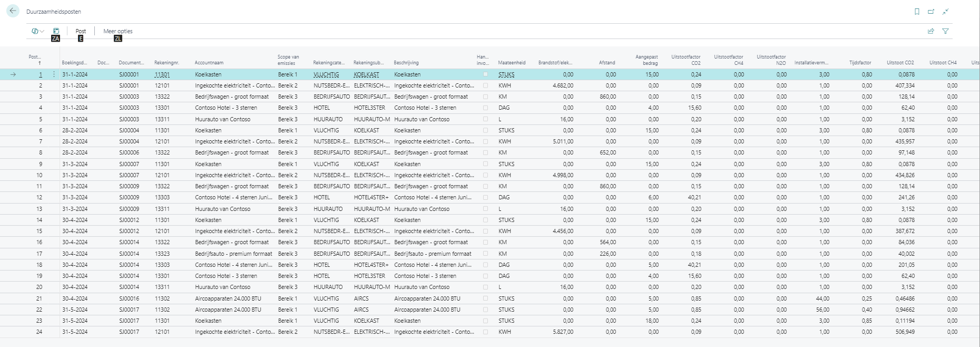The width and height of the screenshot is (980, 347).
Task: Tick the Han... invo... checkbox for entry 8
Action: (485, 152)
